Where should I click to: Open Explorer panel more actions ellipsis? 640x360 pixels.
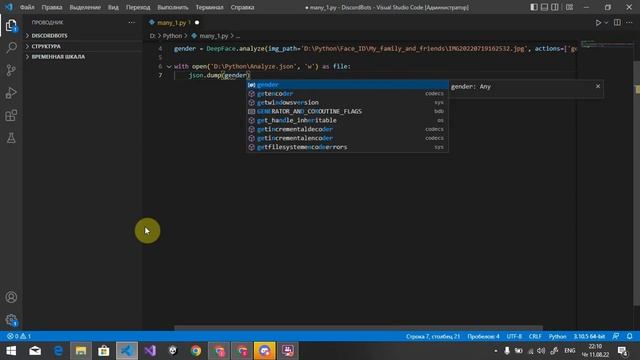pos(131,22)
